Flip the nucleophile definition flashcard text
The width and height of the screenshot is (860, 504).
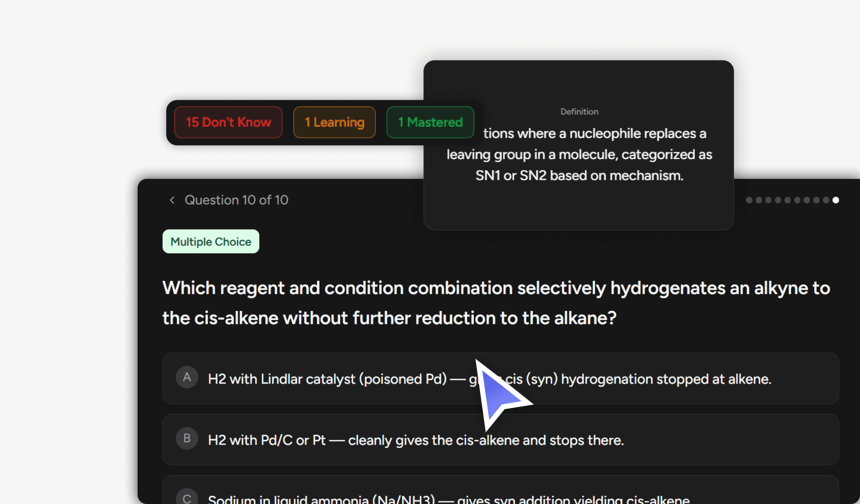point(579,155)
